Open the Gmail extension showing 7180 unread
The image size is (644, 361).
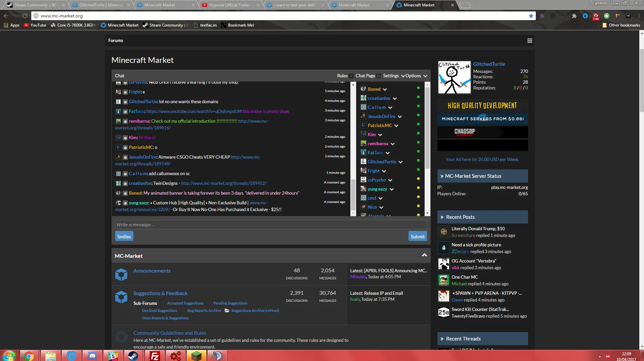596,16
